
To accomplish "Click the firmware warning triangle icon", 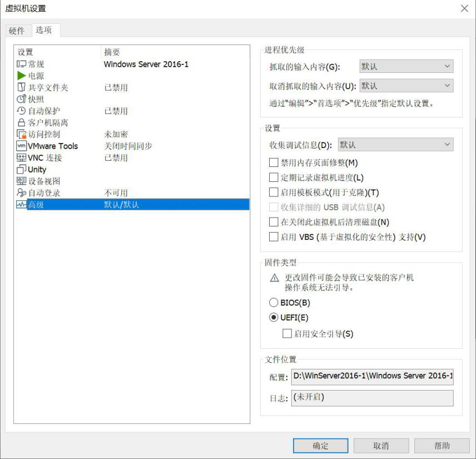I will 275,278.
